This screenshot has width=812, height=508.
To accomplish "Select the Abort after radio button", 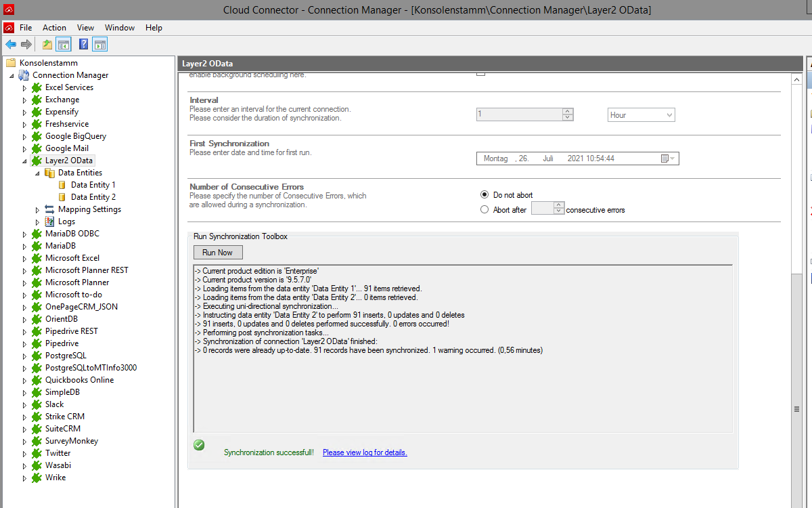I will 484,210.
